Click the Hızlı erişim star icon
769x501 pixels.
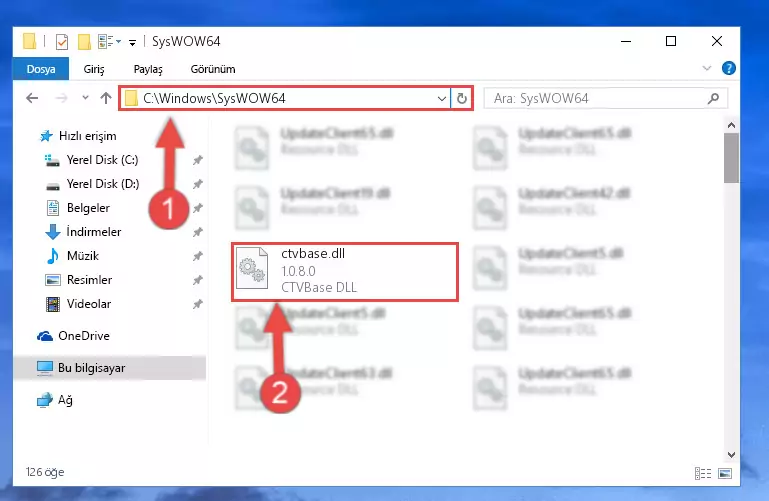pos(46,136)
